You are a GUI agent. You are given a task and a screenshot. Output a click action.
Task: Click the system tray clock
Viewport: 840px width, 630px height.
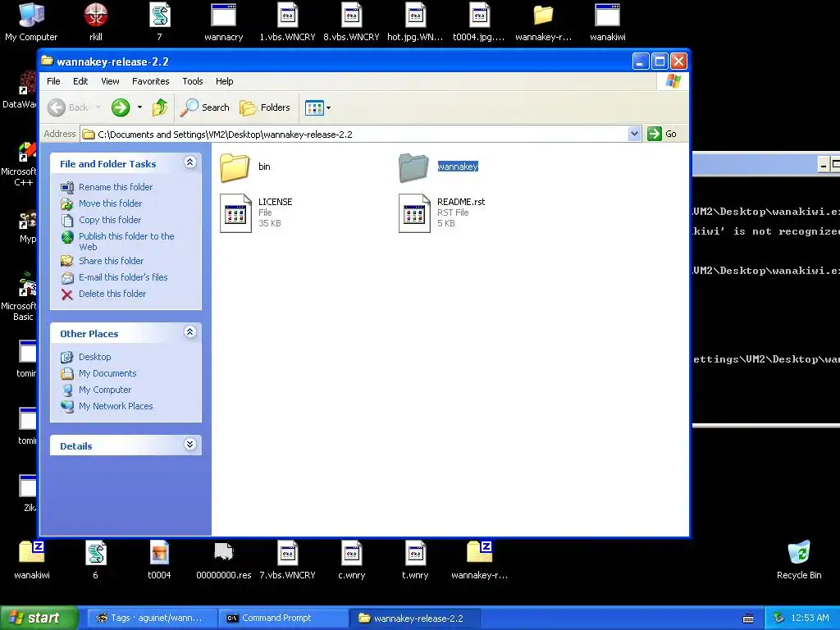810,618
